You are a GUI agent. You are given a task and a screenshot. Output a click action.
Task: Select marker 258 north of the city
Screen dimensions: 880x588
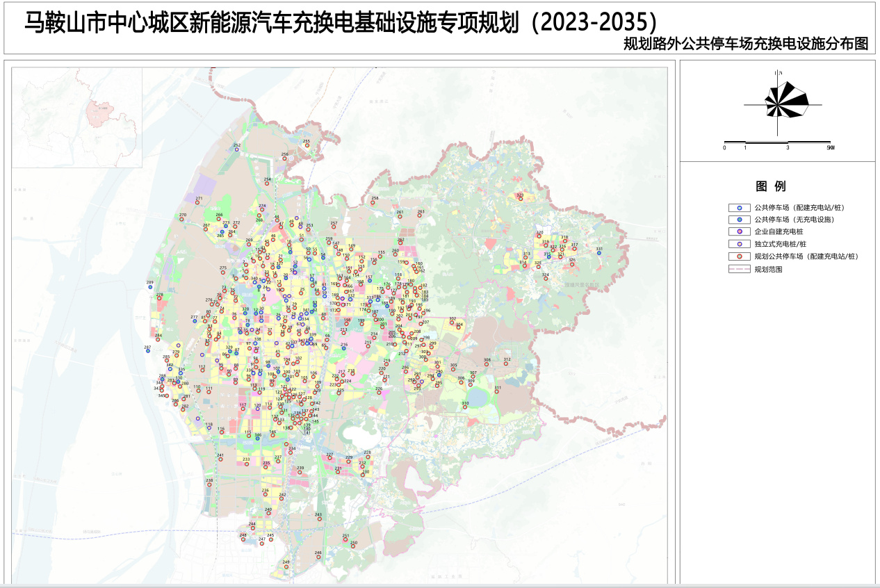tap(375, 203)
